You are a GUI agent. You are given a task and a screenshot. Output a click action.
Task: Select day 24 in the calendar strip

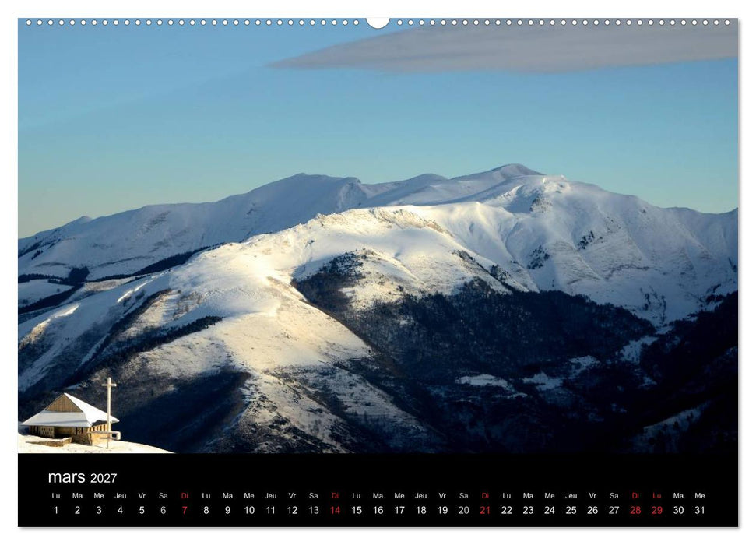coord(550,510)
